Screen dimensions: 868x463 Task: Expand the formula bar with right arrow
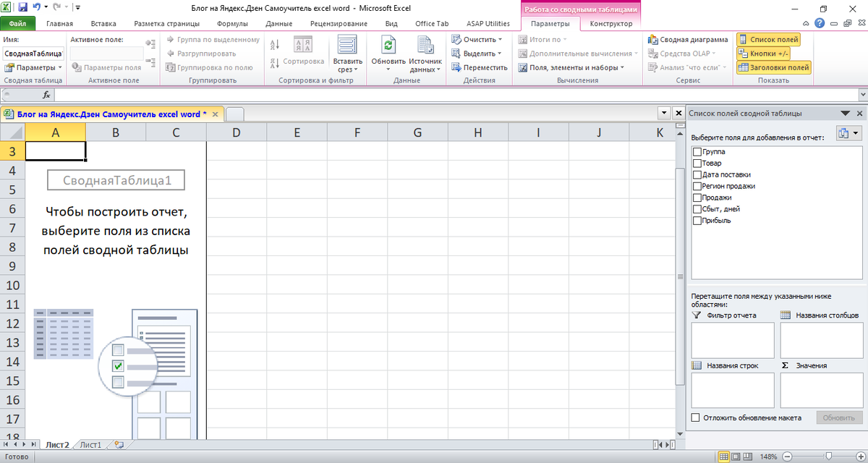click(x=862, y=95)
